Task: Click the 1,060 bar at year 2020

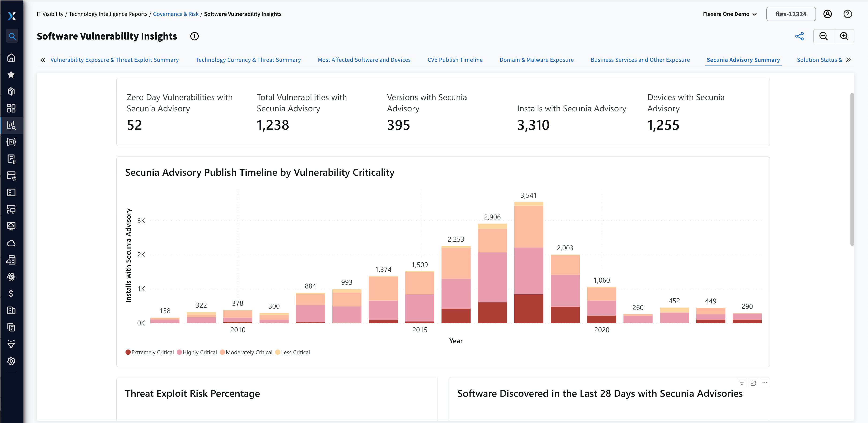Action: pos(601,305)
